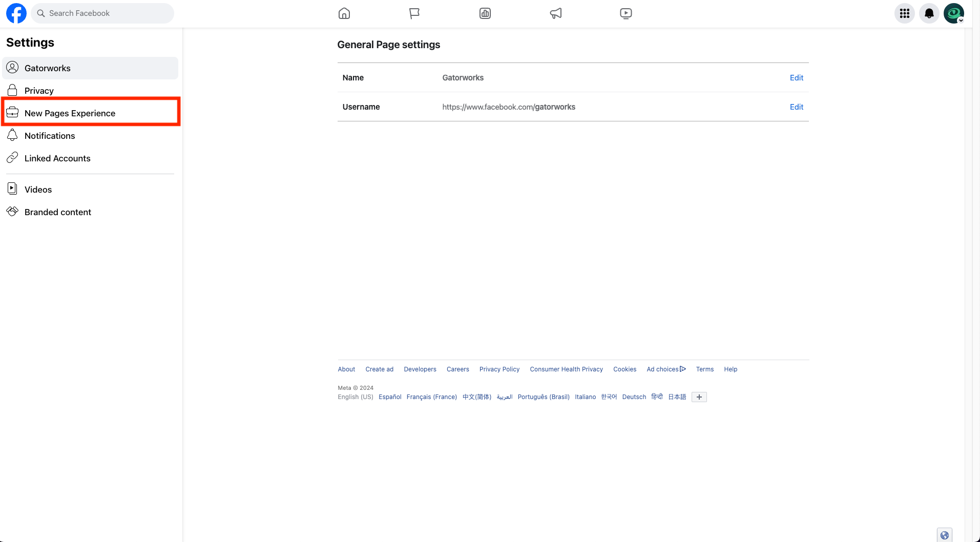
Task: Go to the Home feed icon
Action: click(x=344, y=13)
